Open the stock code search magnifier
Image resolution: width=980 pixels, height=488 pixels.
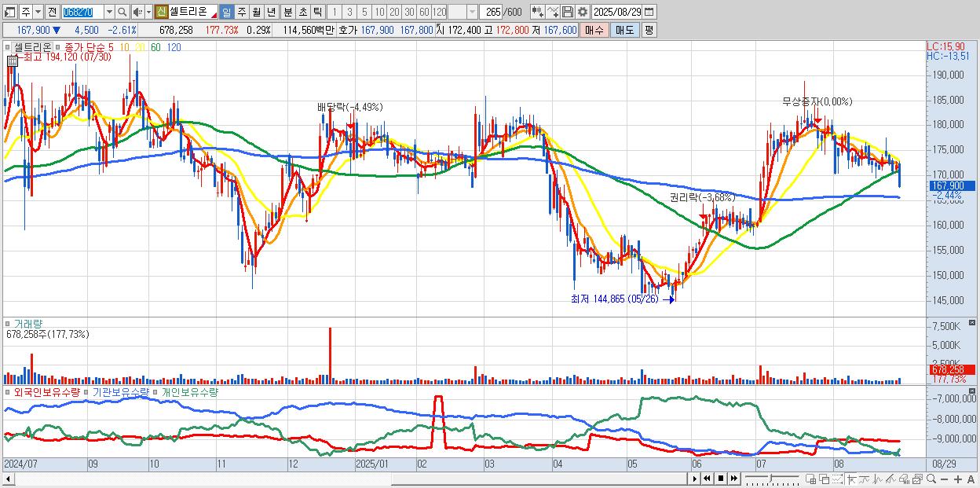(122, 12)
